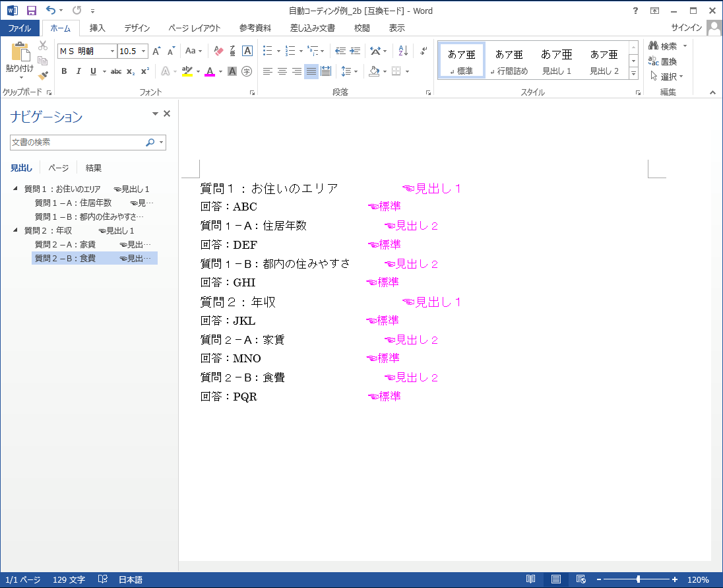
Task: Toggle italic formatting
Action: pos(79,71)
